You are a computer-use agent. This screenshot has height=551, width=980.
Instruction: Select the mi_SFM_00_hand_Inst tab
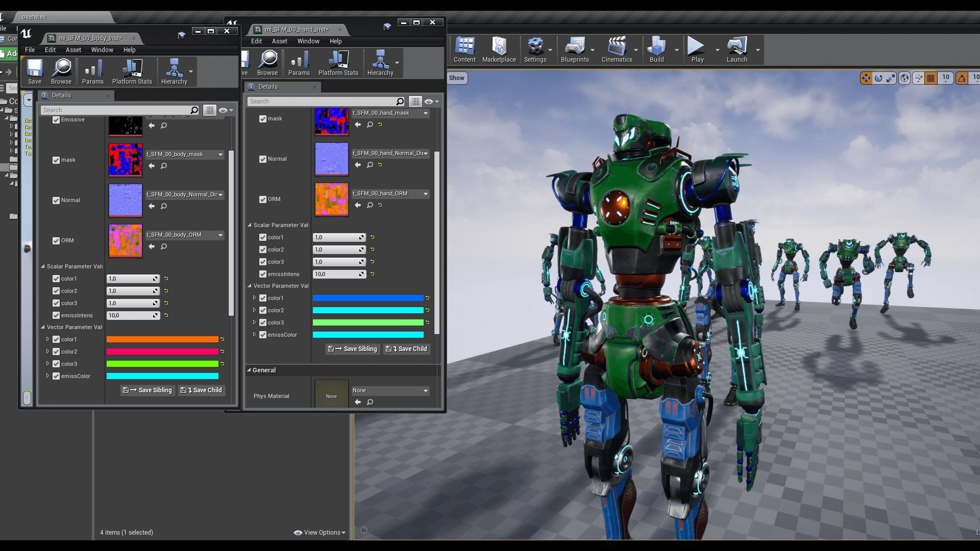pyautogui.click(x=296, y=30)
